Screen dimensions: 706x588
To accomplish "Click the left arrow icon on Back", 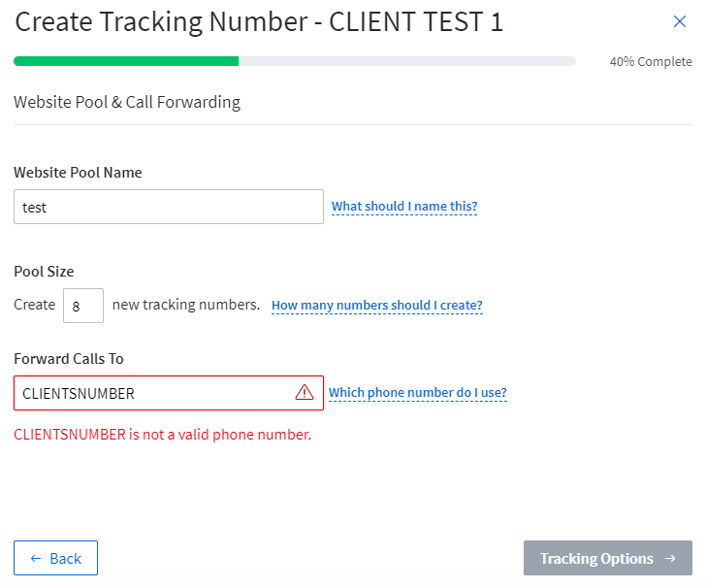I will point(36,559).
